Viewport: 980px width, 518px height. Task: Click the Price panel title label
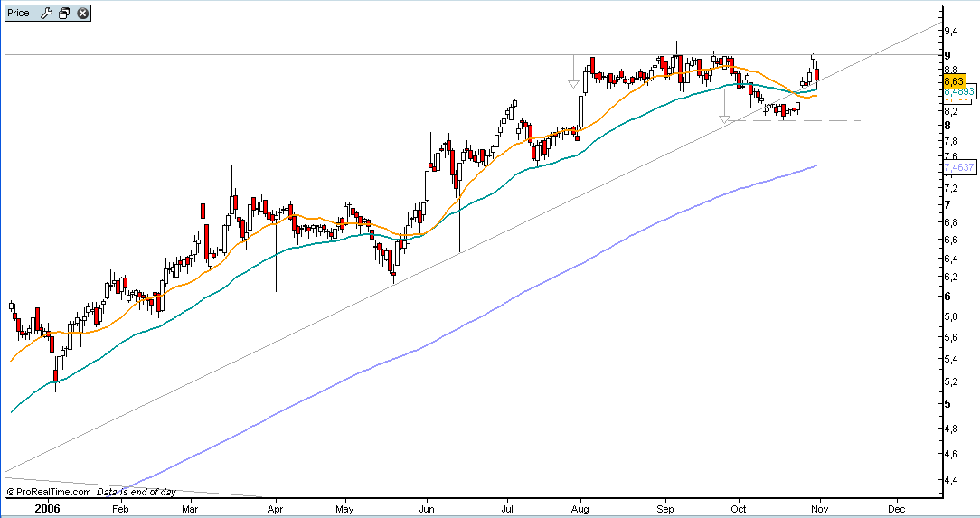tap(19, 14)
